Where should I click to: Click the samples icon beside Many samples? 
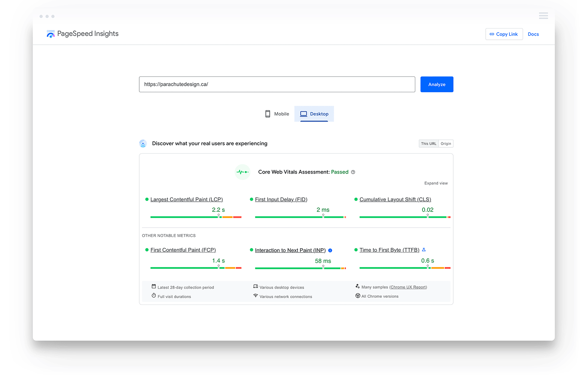click(358, 286)
